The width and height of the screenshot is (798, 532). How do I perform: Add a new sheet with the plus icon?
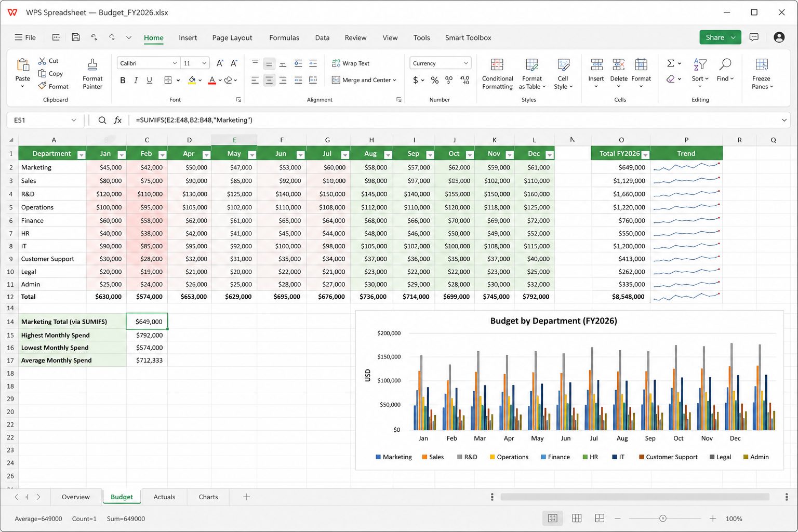tap(247, 497)
